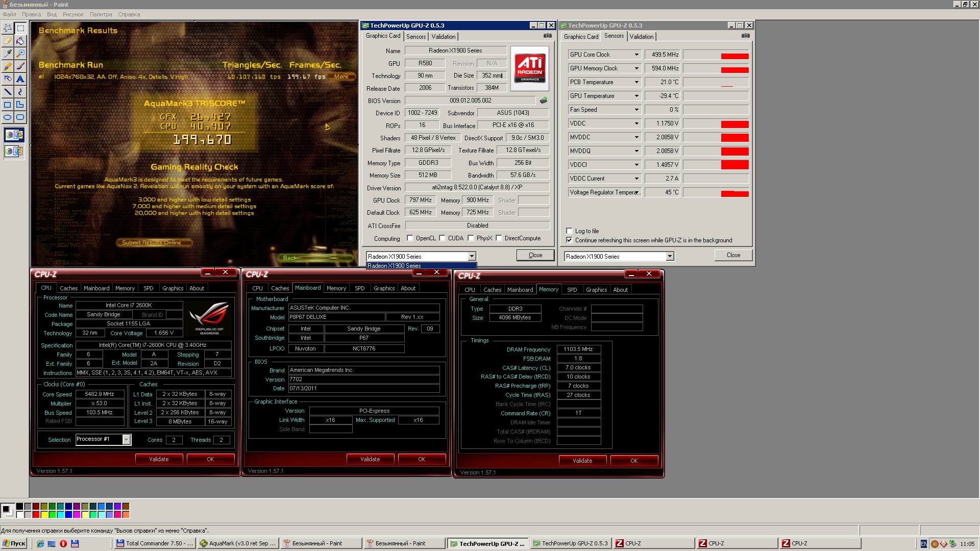The height and width of the screenshot is (551, 980).
Task: Pick the bright red color swatch
Action: (36, 515)
